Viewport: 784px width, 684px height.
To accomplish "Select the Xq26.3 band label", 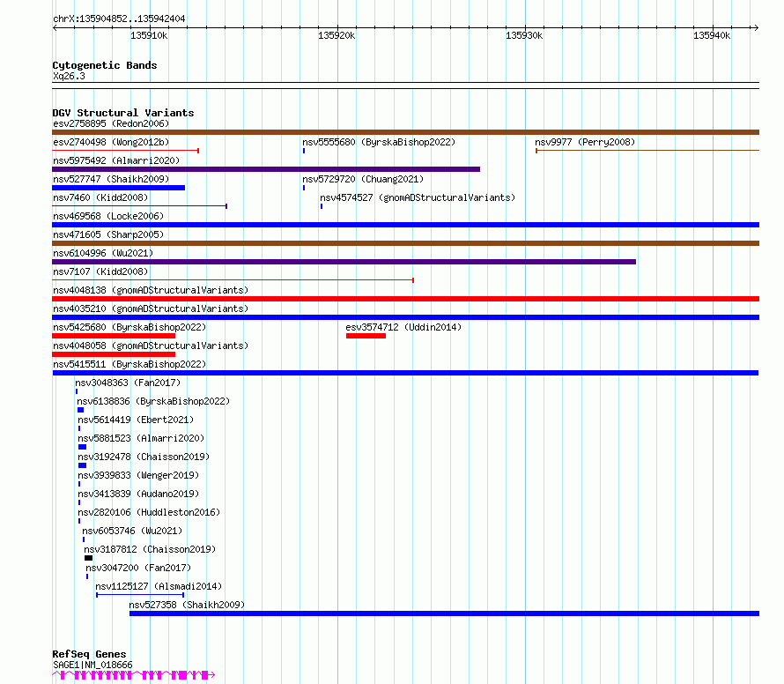I will [69, 76].
